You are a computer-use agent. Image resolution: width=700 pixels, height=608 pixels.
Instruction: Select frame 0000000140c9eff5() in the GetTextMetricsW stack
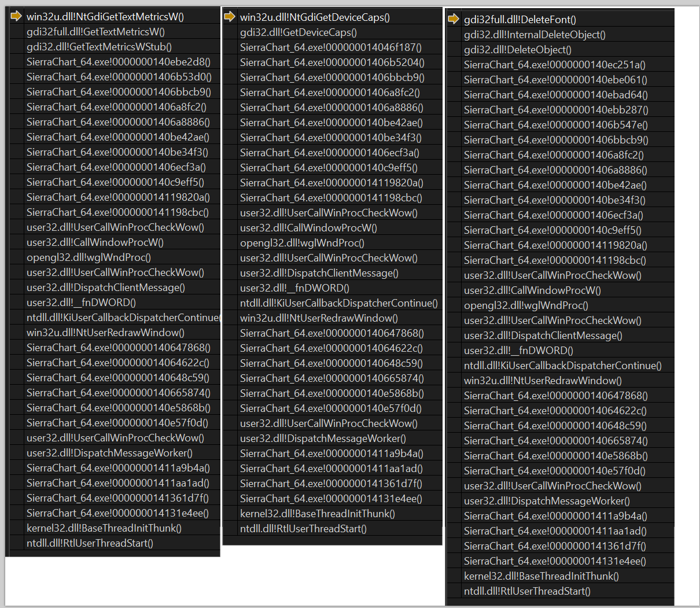point(115,182)
